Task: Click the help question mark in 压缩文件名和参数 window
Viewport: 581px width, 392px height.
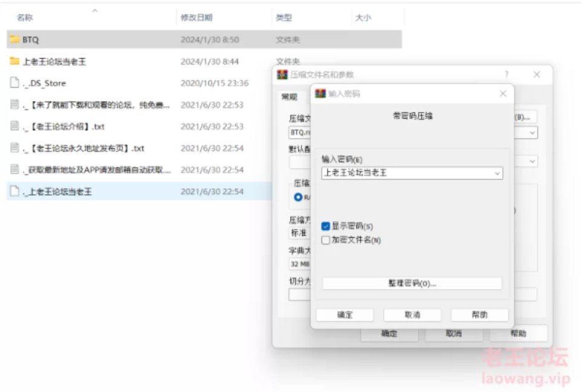Action: click(x=507, y=74)
